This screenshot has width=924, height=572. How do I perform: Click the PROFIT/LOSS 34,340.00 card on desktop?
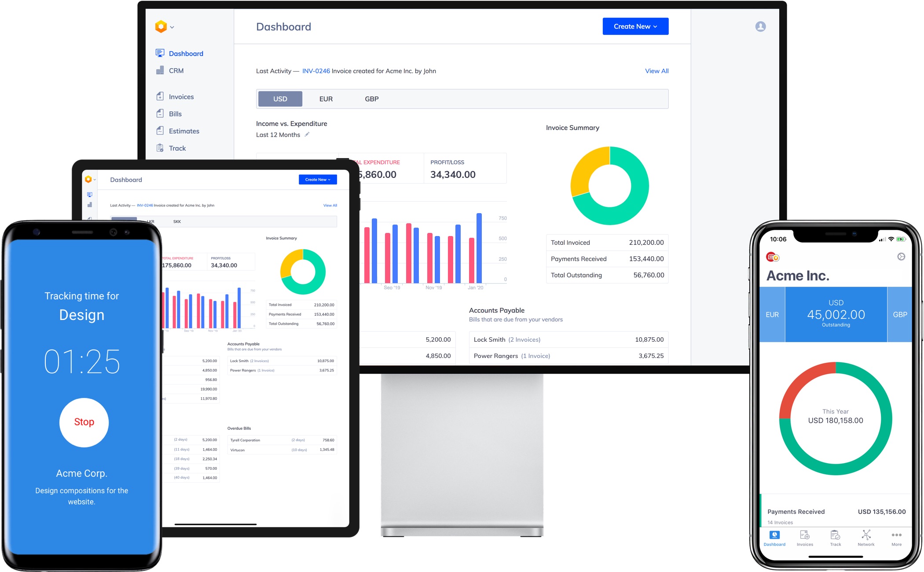[x=465, y=168]
